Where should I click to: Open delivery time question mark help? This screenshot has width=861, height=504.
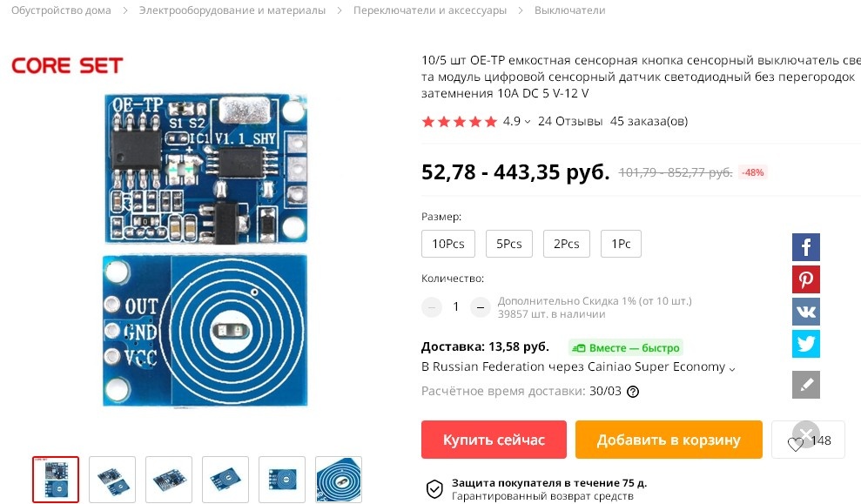[x=633, y=392]
